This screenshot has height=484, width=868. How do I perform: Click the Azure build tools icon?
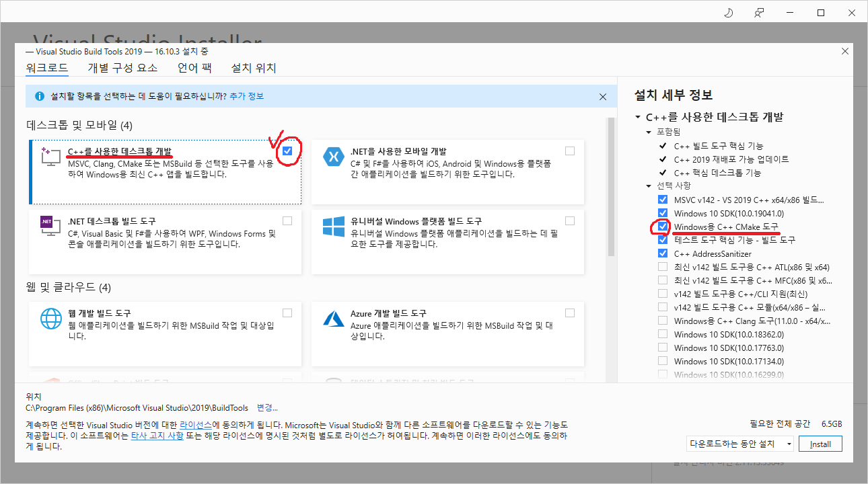point(333,317)
